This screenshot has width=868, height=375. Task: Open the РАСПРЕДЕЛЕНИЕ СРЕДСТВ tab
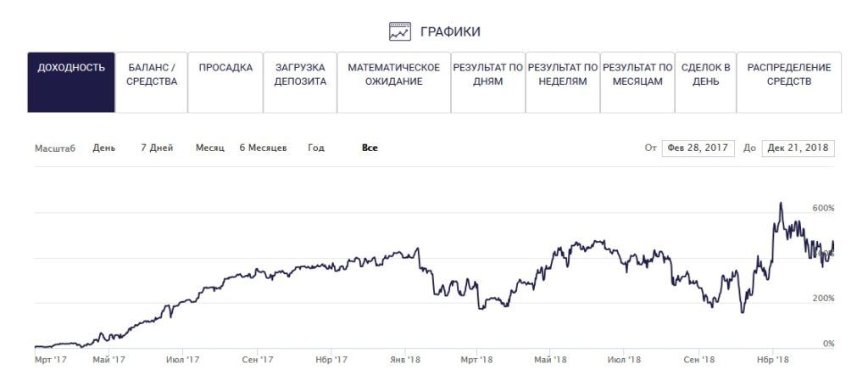(x=789, y=82)
